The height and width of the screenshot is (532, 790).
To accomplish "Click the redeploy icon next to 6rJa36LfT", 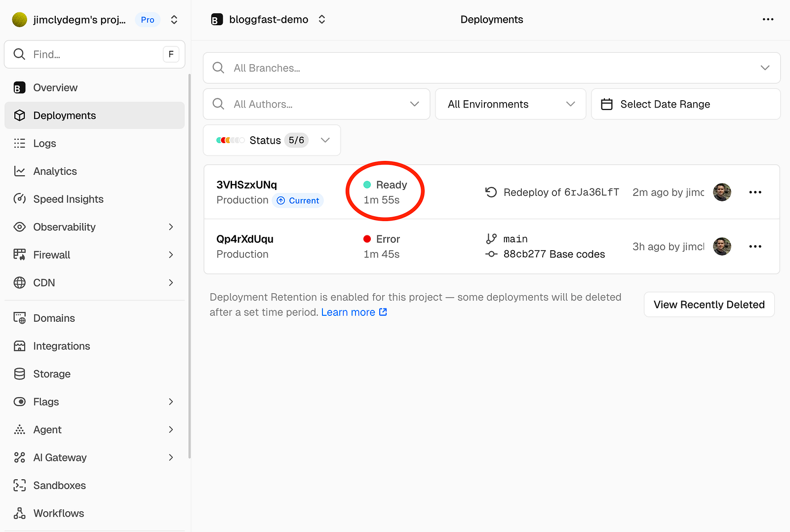I will 491,192.
